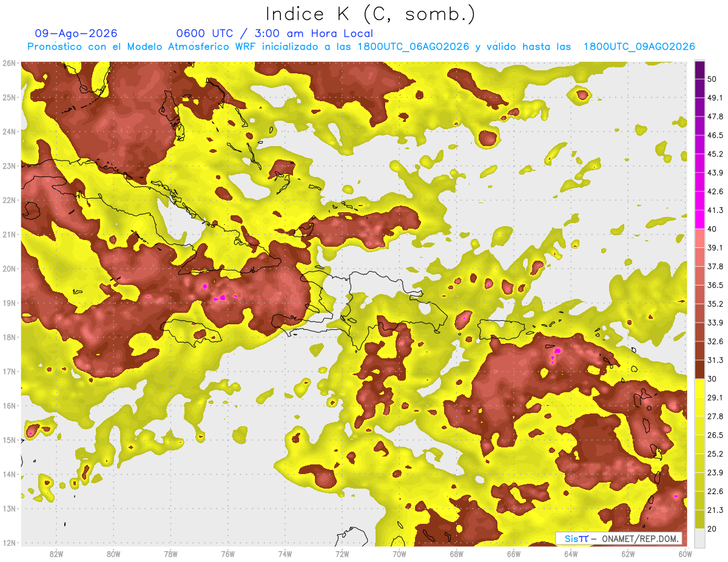Screen dimensions: 728x562
Task: Click the colorbar value 37.8
Action: [715, 267]
